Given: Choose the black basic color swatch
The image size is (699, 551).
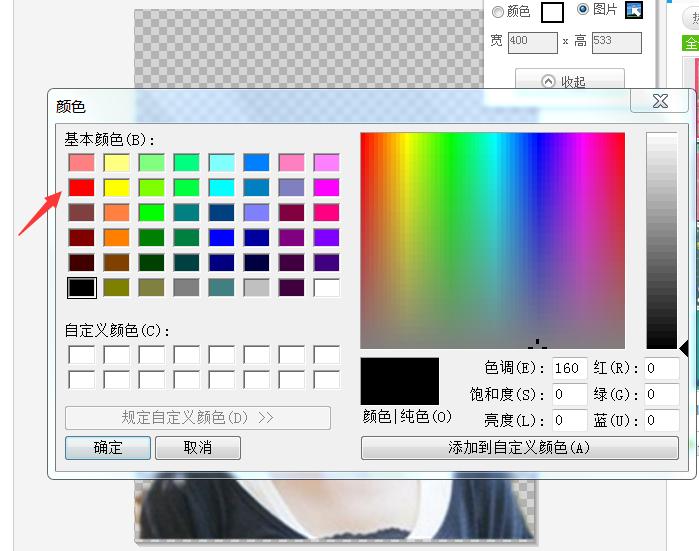Looking at the screenshot, I should pos(81,288).
